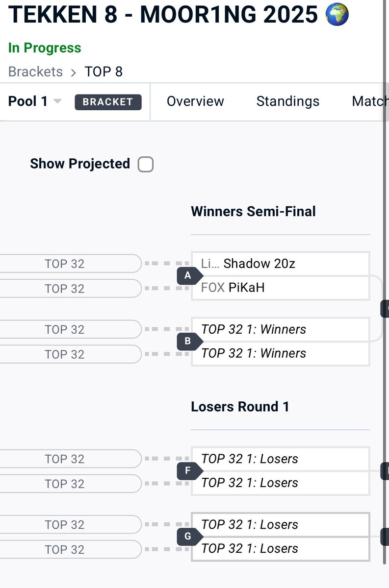Open the Pool 1 dropdown arrow
Viewport: 389px width, 588px height.
pos(57,101)
